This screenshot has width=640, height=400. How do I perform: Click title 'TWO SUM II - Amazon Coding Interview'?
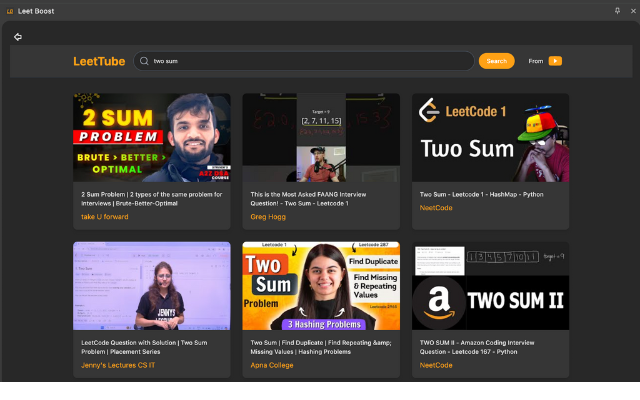pyautogui.click(x=477, y=347)
